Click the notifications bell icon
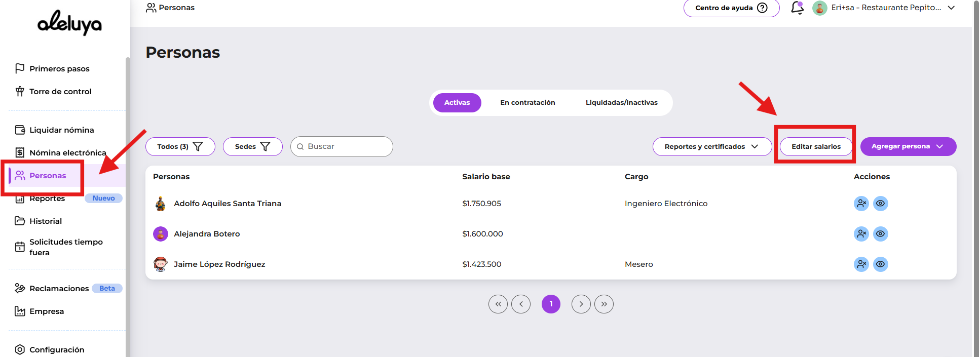This screenshot has height=357, width=980. 797,8
